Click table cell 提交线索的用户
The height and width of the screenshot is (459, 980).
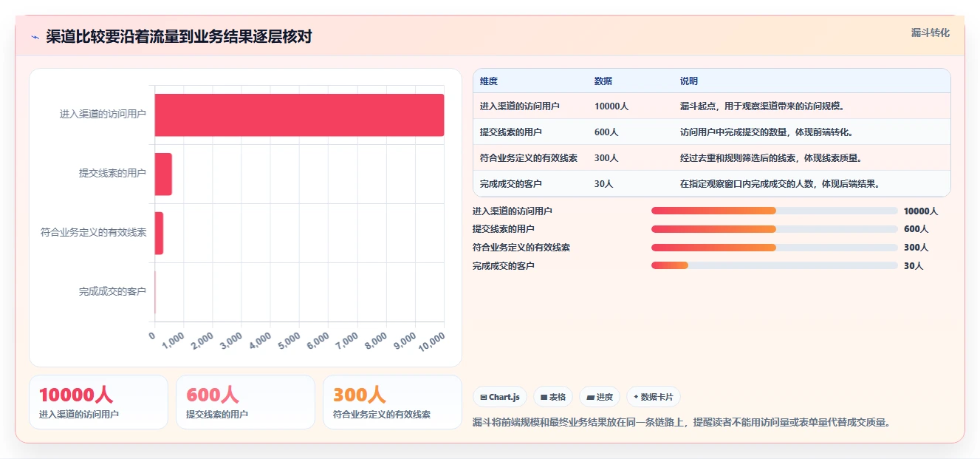coord(511,132)
